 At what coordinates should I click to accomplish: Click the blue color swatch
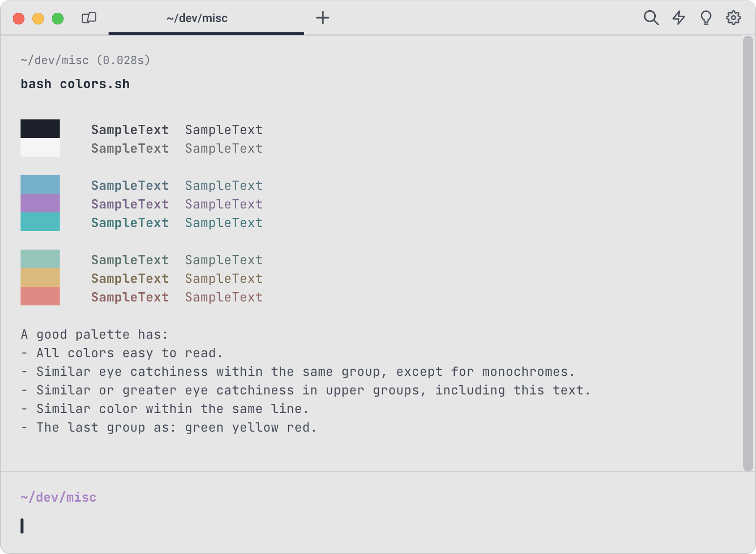point(40,185)
